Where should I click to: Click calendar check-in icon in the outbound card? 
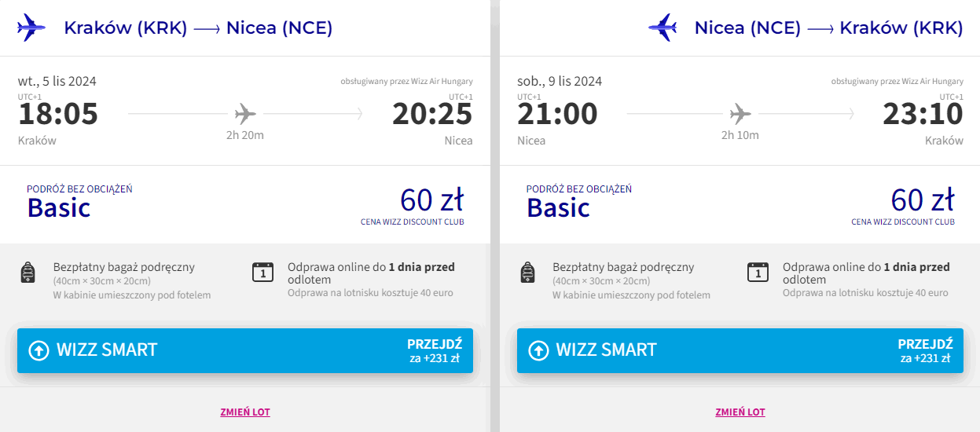262,273
